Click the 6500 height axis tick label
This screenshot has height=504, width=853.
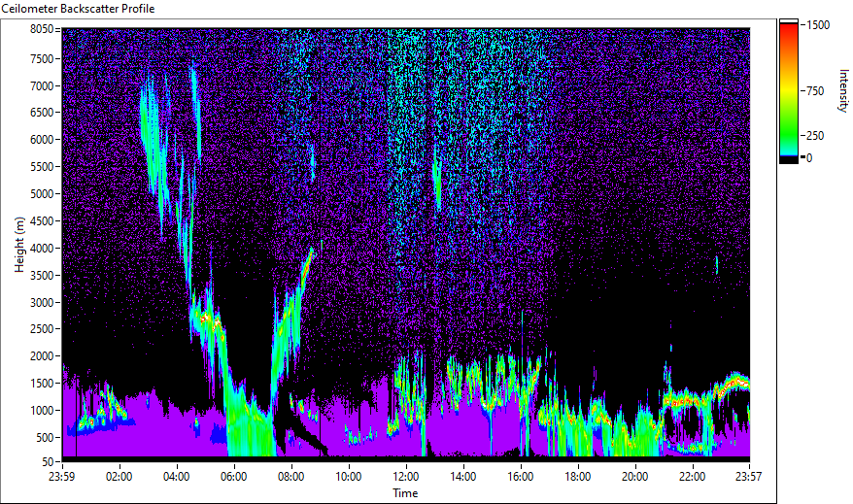point(42,113)
